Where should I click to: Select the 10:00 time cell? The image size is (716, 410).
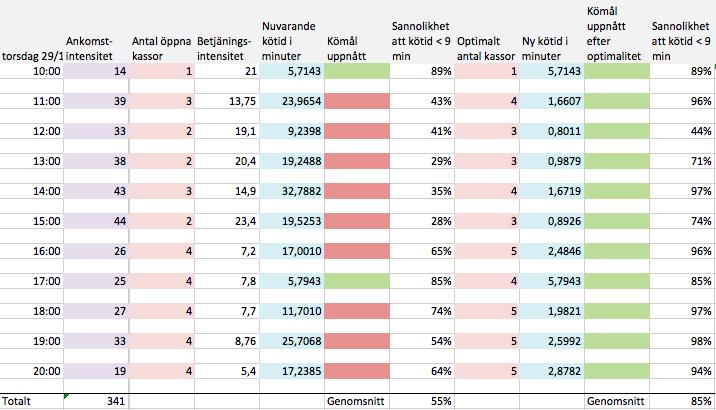pyautogui.click(x=32, y=71)
